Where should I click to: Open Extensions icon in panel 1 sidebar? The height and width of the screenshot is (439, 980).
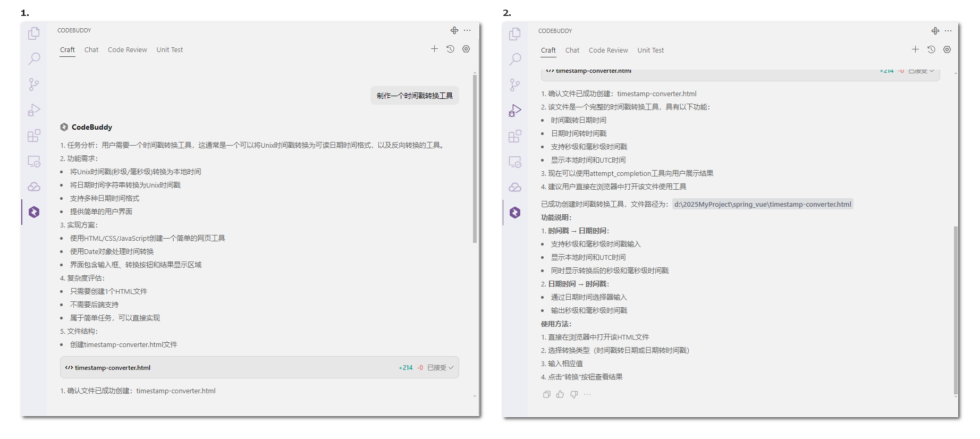[34, 136]
